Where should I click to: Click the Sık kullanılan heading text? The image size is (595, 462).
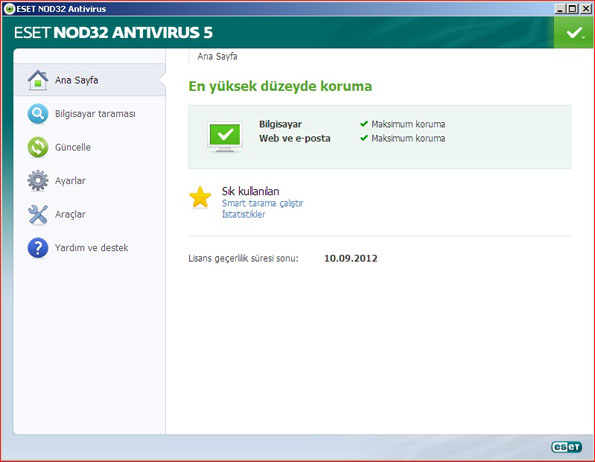click(x=250, y=191)
